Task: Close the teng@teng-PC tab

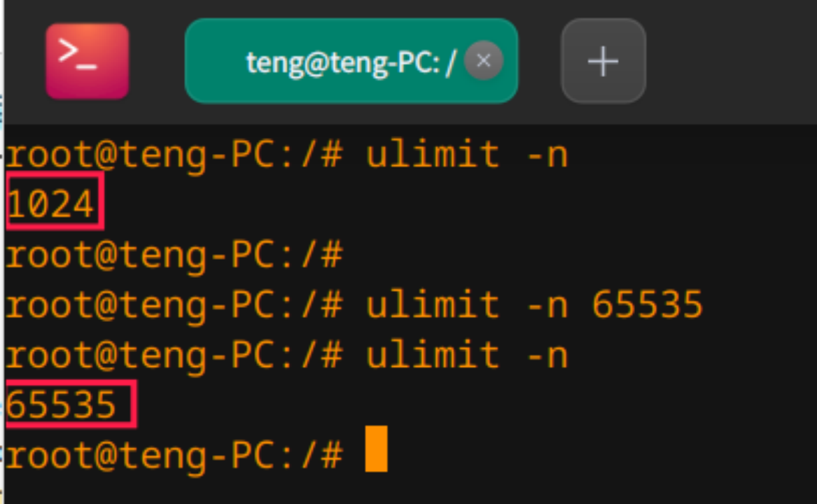Action: [x=484, y=60]
